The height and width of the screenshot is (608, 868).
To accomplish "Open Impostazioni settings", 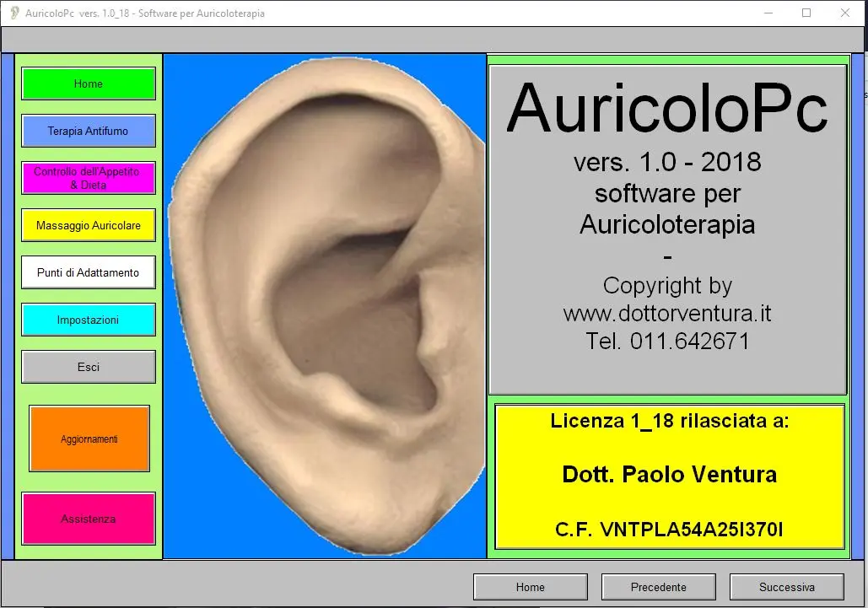I will [x=89, y=320].
